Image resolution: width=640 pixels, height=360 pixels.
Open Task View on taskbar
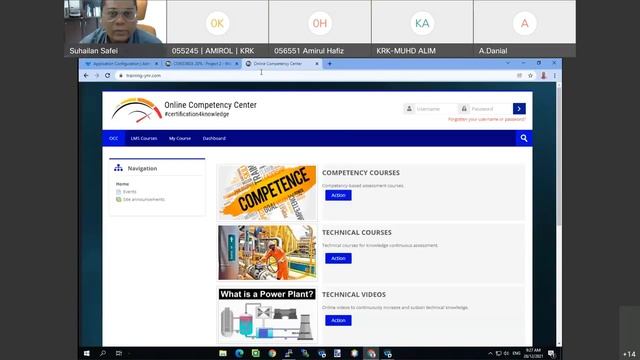[x=119, y=353]
